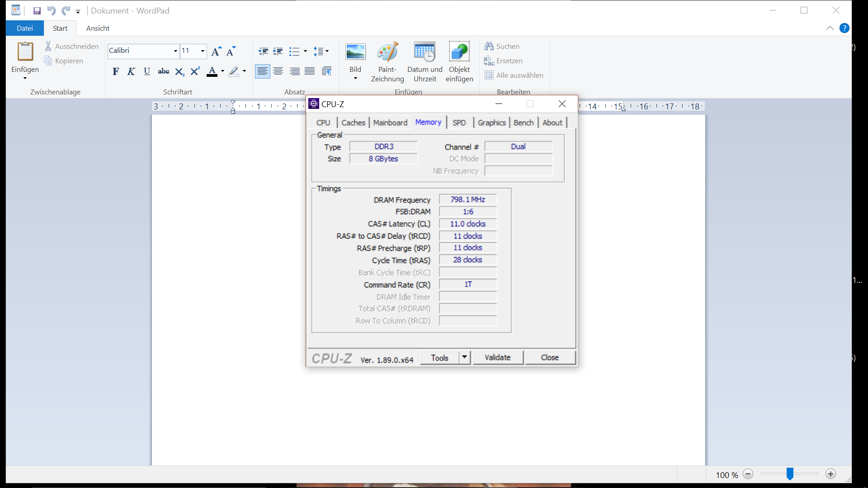Click the strikethrough formatting icon

pos(163,71)
